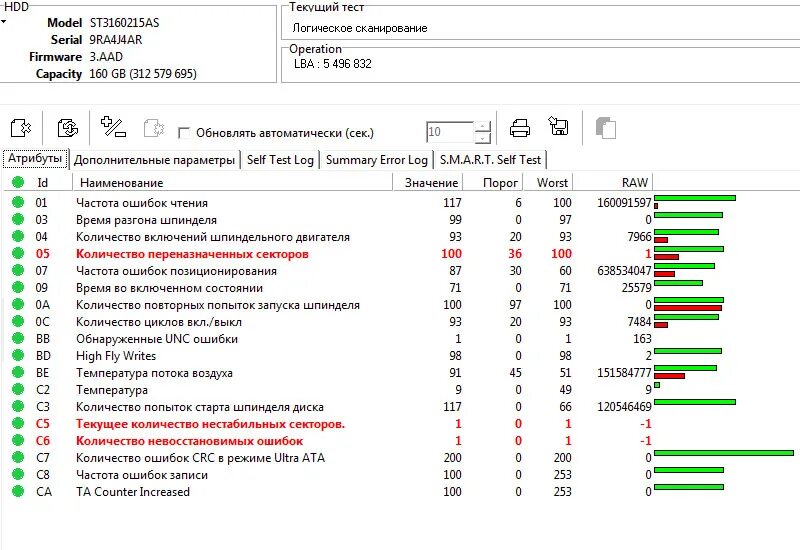Click the health bar of attribute C7

tap(724, 453)
